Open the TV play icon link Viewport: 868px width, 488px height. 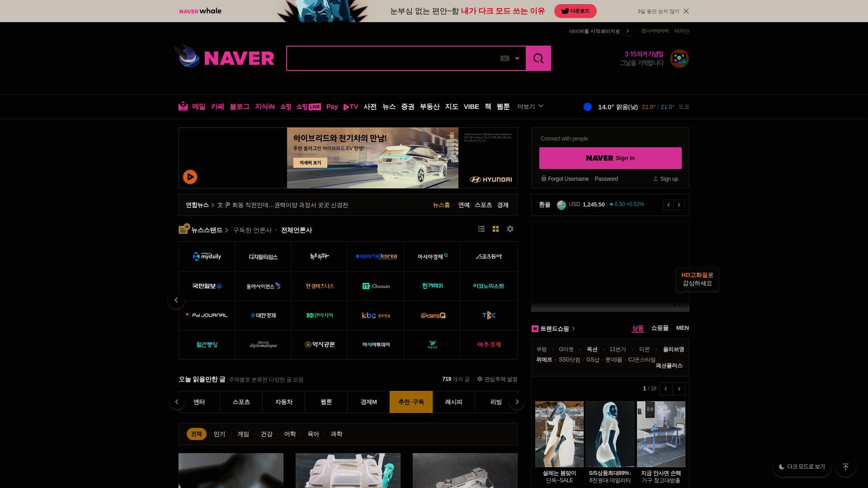tap(351, 107)
